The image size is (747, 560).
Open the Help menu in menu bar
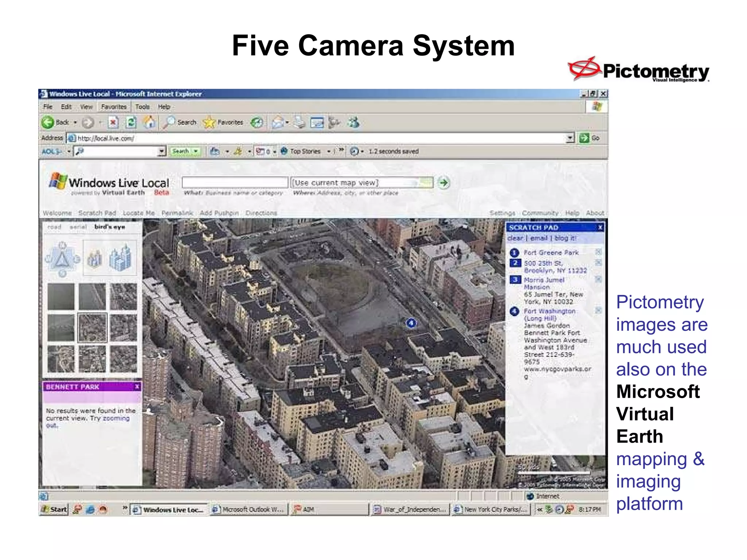pos(164,107)
